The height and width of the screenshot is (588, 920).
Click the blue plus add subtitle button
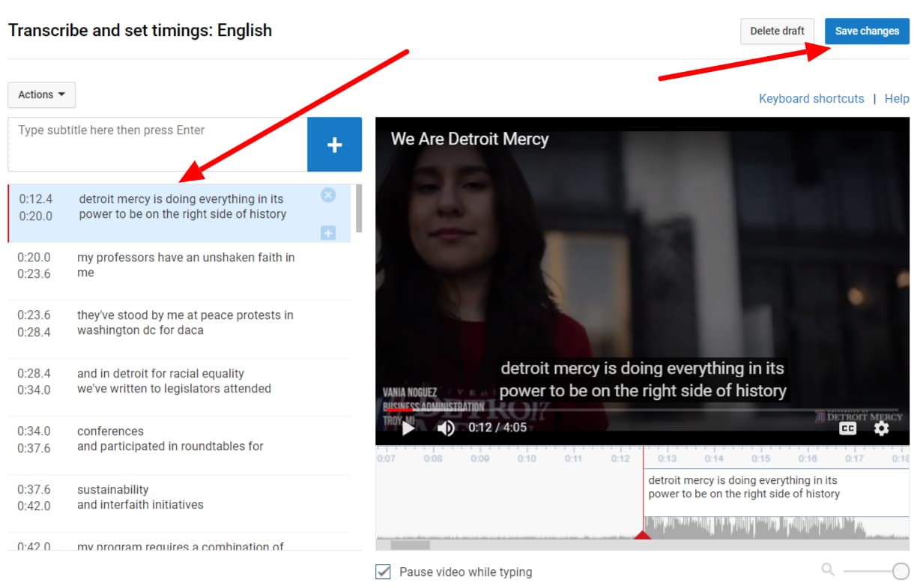(334, 145)
